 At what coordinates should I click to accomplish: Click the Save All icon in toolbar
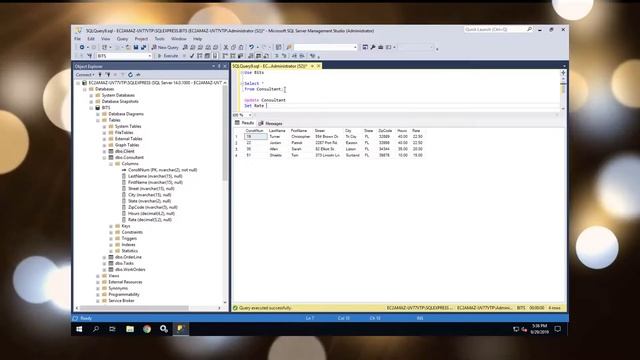143,47
